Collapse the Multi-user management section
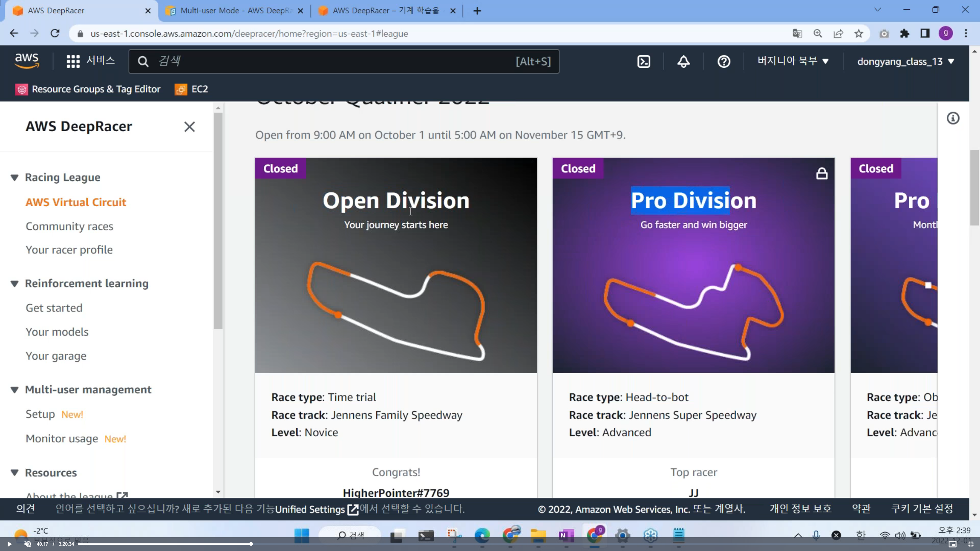The height and width of the screenshot is (551, 980). point(15,390)
